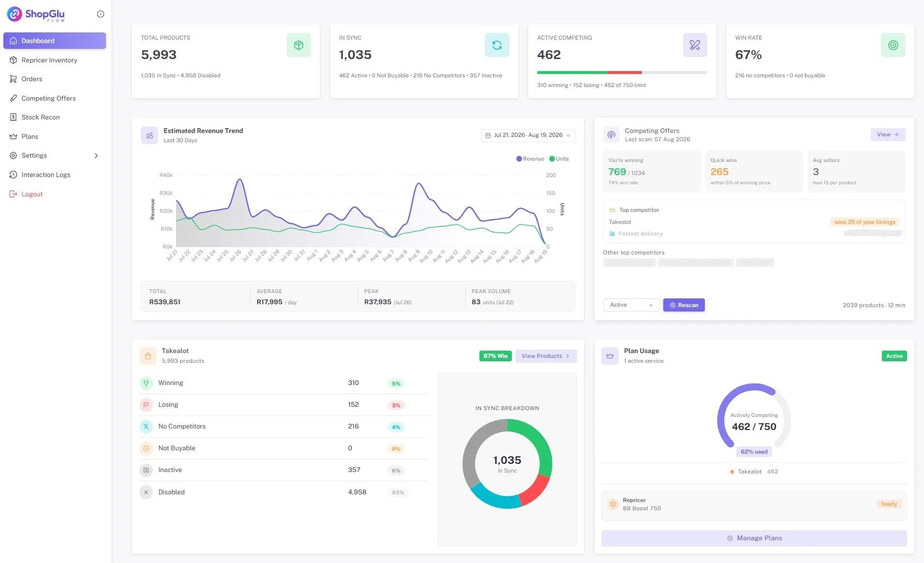
Task: Click the Total Products box icon
Action: tap(298, 45)
